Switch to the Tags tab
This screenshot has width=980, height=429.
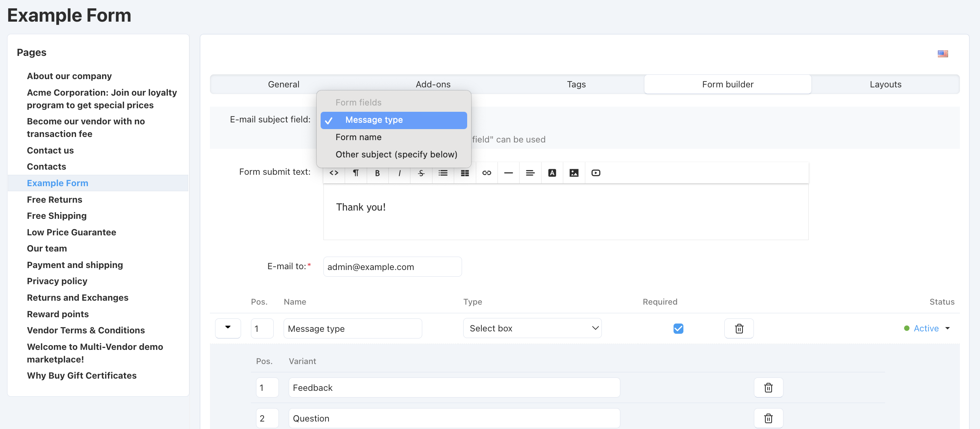(576, 84)
